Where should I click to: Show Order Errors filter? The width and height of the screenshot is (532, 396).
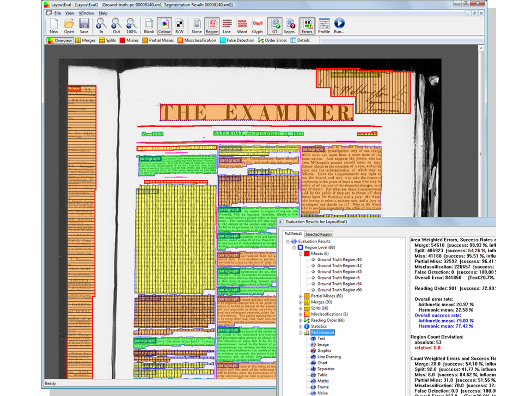pyautogui.click(x=272, y=40)
